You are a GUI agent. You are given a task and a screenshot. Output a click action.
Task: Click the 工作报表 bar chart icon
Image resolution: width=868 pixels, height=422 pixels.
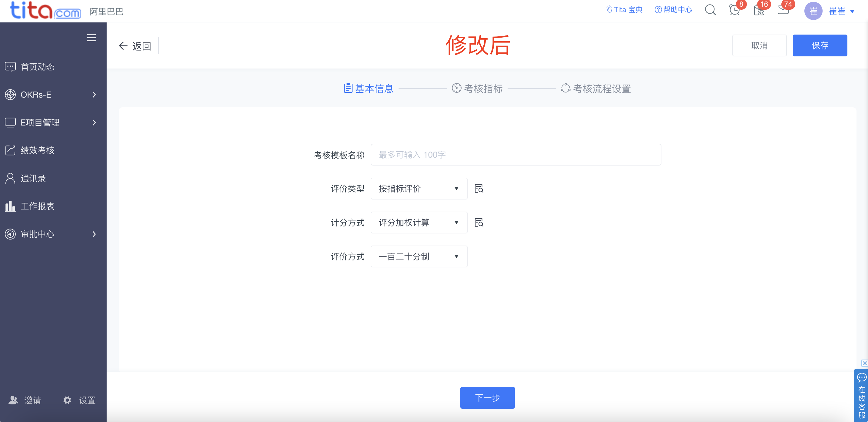tap(10, 206)
